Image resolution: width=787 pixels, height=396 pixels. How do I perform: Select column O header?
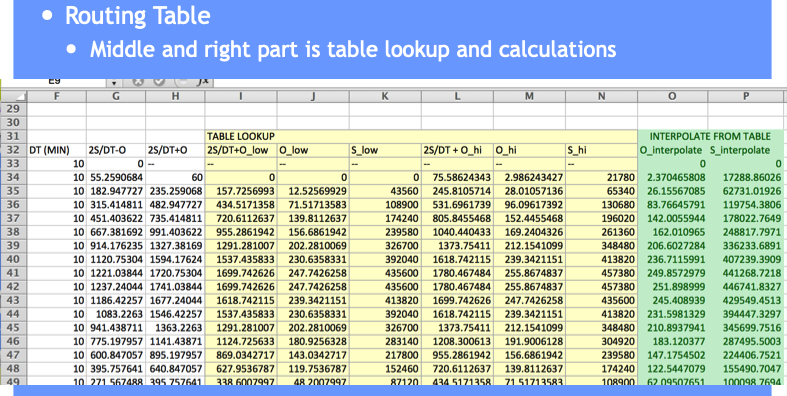pyautogui.click(x=673, y=96)
